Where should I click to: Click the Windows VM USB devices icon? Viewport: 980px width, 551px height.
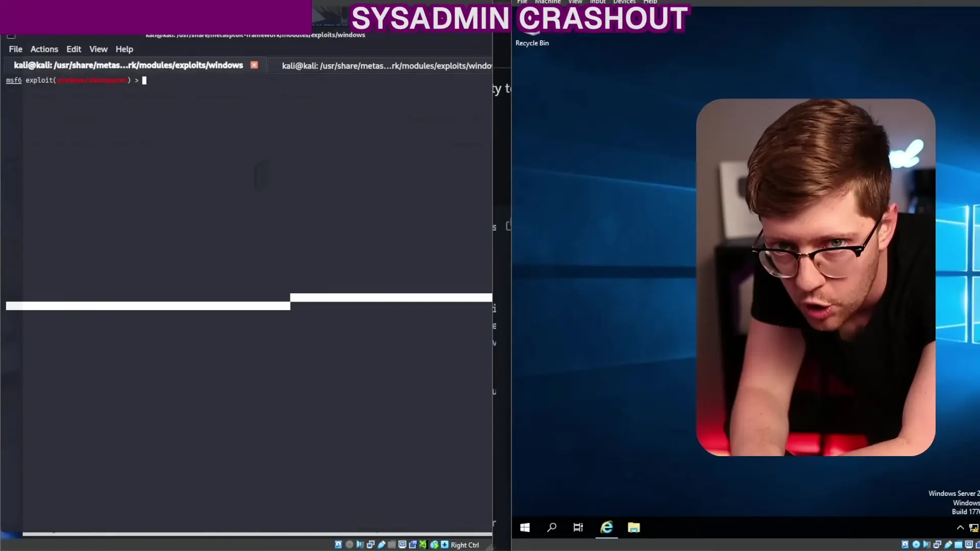[948, 544]
